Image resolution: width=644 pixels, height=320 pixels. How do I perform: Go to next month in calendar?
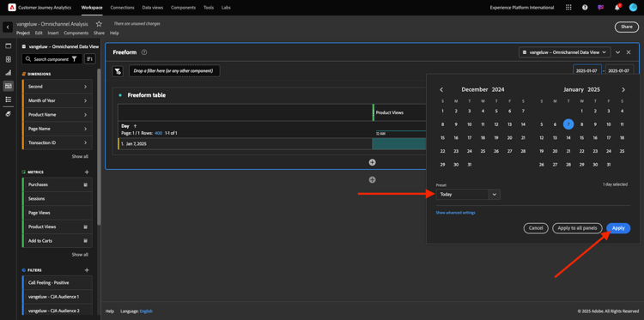pos(623,90)
